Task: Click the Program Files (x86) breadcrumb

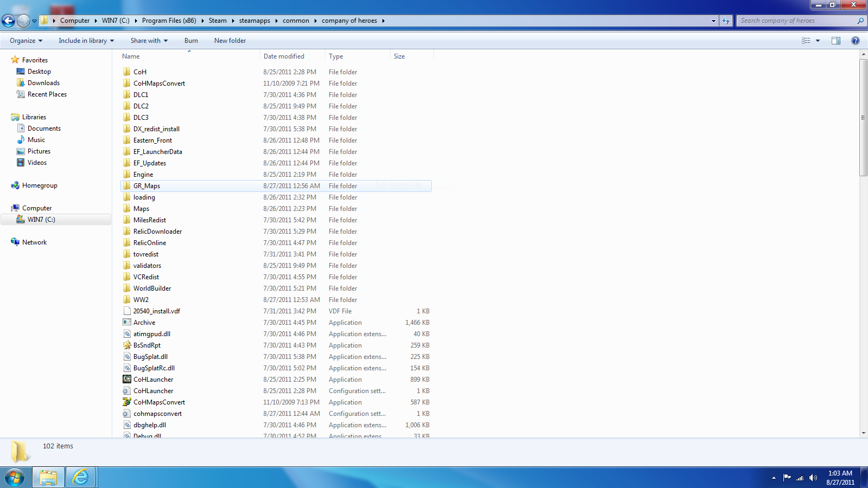Action: 169,21
